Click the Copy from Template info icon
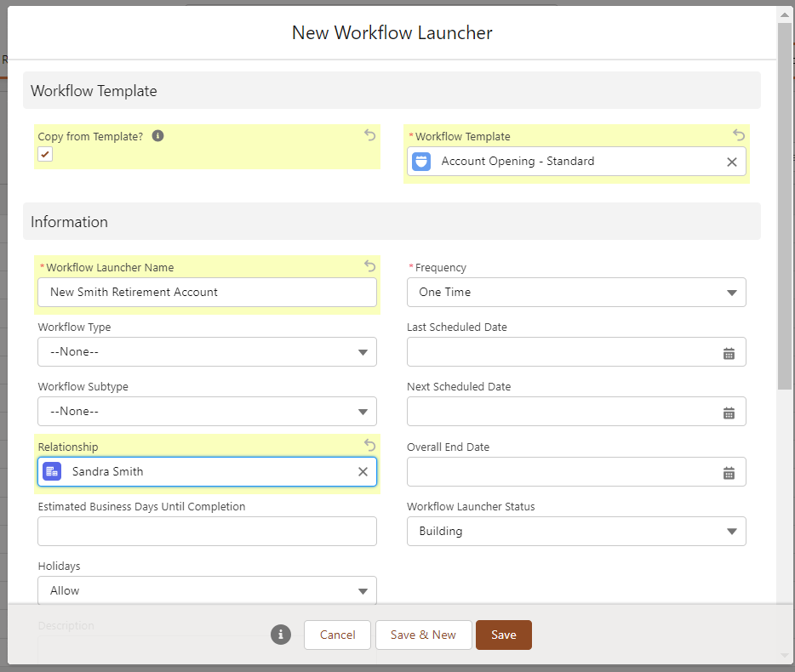 pyautogui.click(x=157, y=136)
